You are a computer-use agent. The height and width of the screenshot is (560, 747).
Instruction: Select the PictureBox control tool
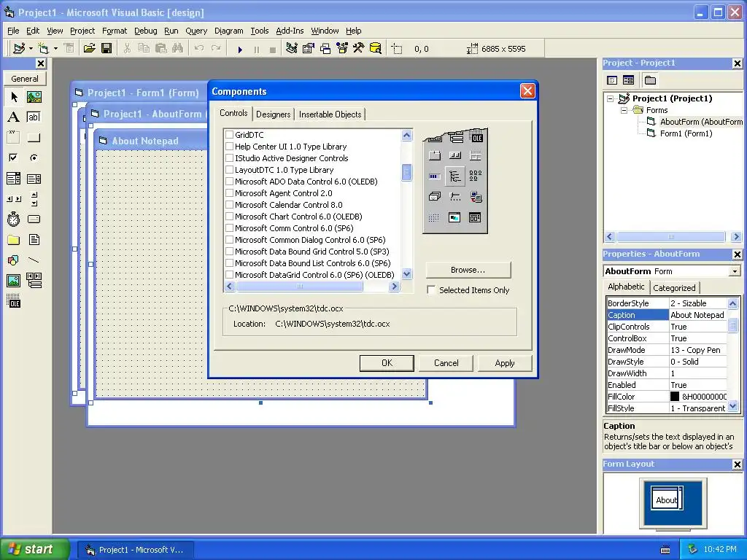coord(34,97)
